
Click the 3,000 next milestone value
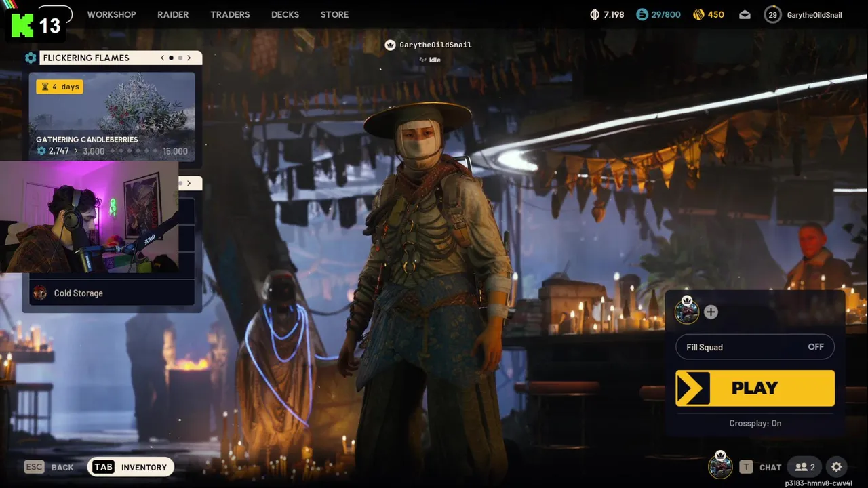(94, 151)
